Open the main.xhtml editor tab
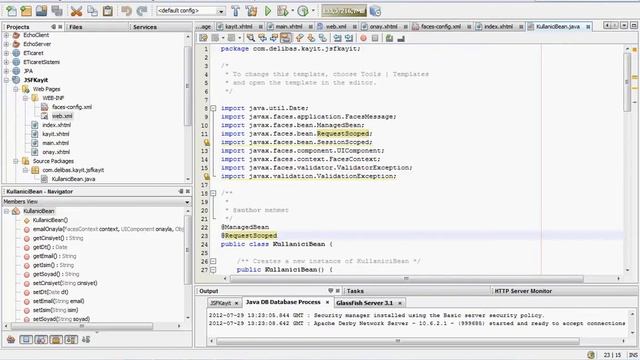Image resolution: width=640 pixels, height=360 pixels. [x=289, y=27]
